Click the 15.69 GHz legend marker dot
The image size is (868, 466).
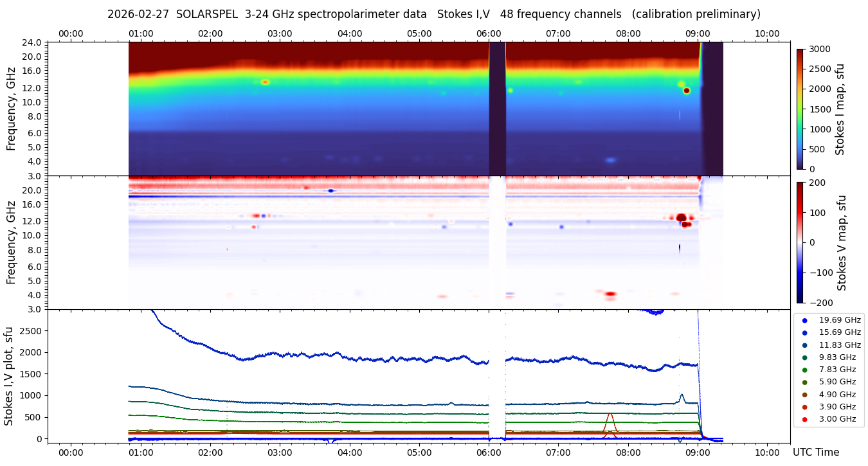pos(804,332)
